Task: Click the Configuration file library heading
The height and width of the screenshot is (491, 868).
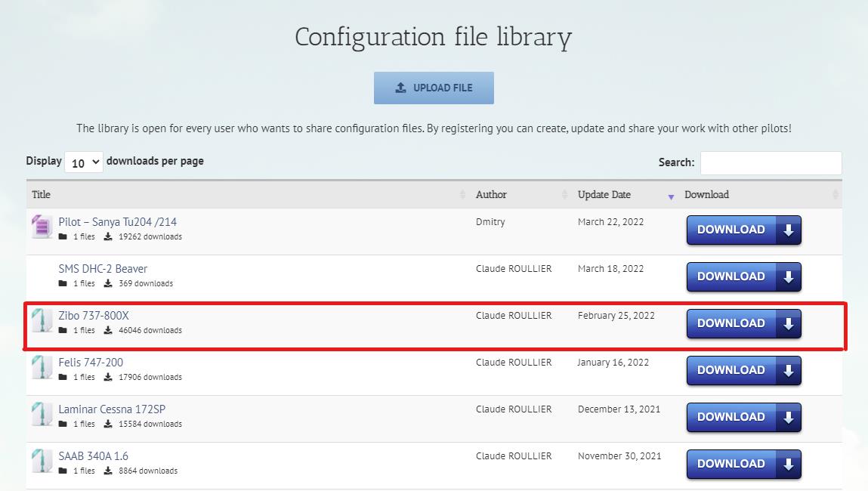Action: (x=434, y=37)
